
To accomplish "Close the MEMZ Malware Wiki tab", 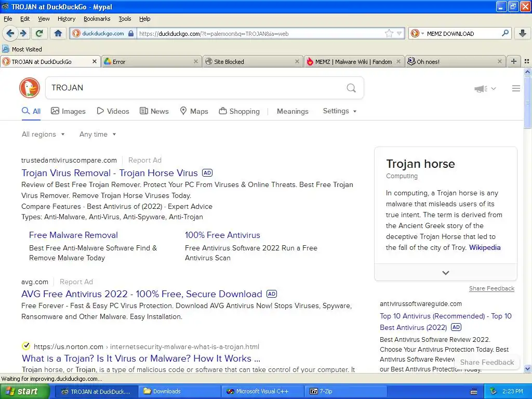I will point(398,61).
